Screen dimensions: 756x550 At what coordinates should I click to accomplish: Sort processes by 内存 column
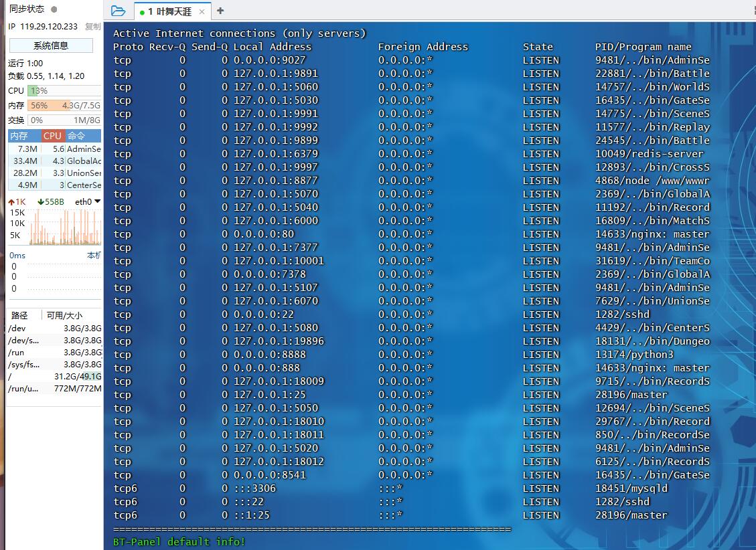tap(25, 136)
